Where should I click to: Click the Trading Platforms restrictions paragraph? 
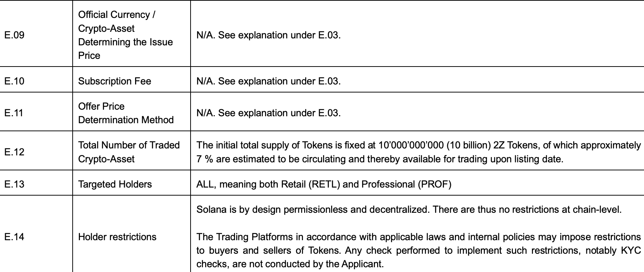(418, 250)
